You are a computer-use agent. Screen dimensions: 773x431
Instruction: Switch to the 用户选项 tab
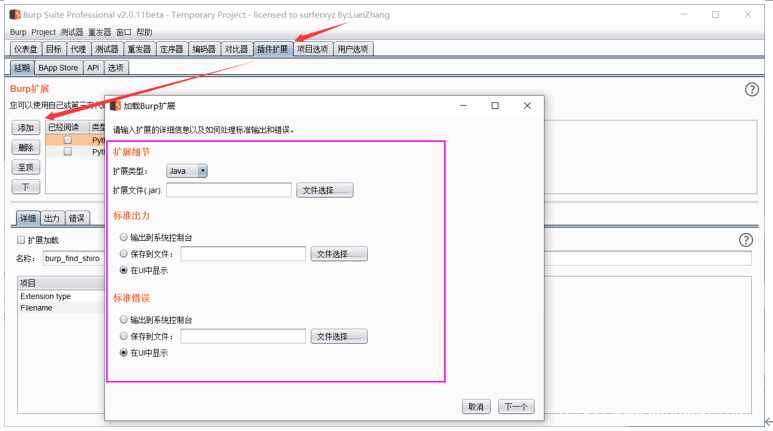pyautogui.click(x=353, y=49)
